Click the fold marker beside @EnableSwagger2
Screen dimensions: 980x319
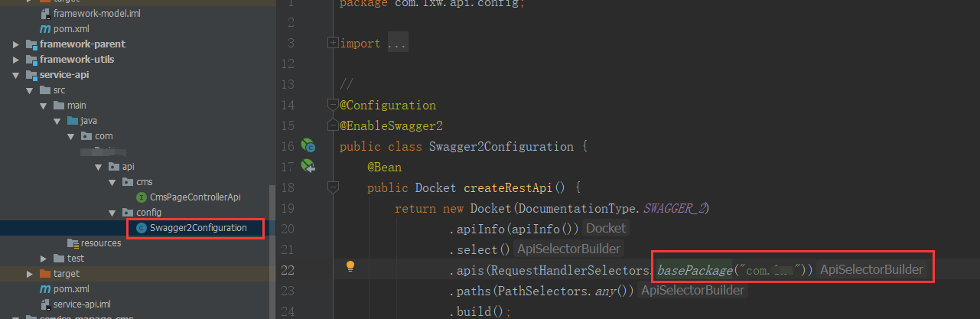pos(332,125)
